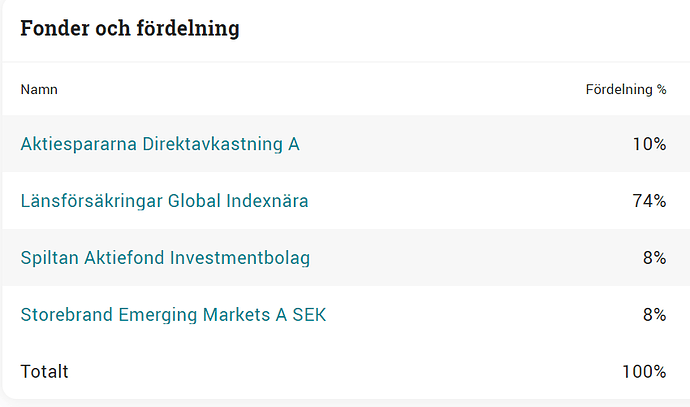Click the Fonder och fördelning heading
Viewport: 690px width, 407px height.
(x=130, y=28)
